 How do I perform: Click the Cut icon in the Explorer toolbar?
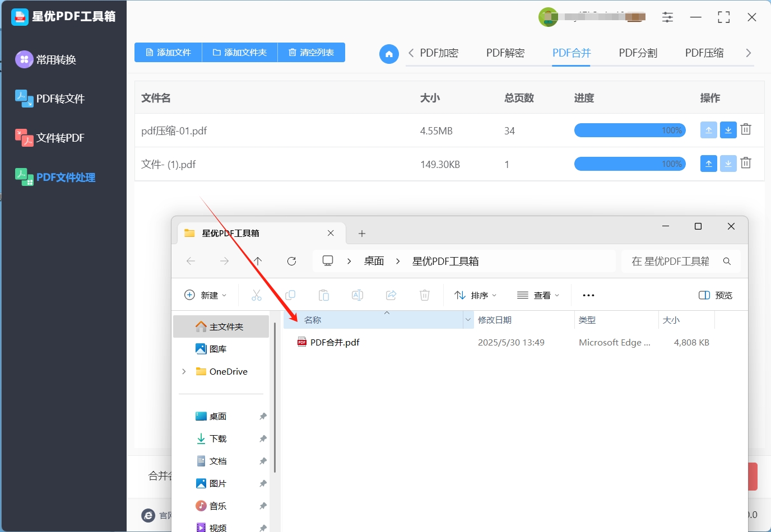[257, 295]
